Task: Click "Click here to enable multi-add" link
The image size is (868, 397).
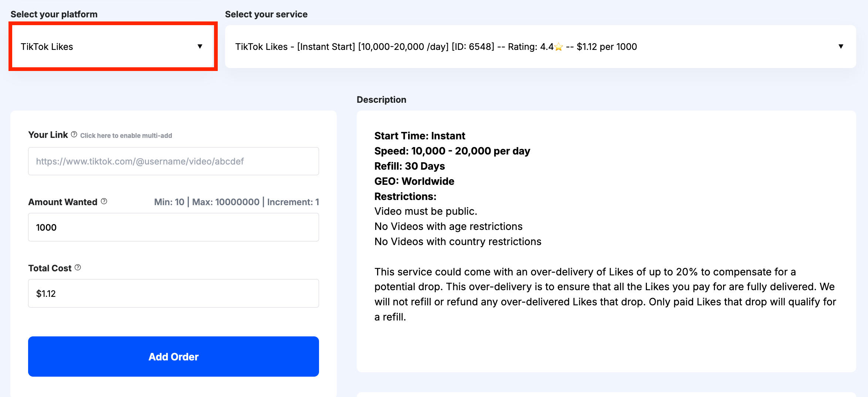Action: [126, 136]
